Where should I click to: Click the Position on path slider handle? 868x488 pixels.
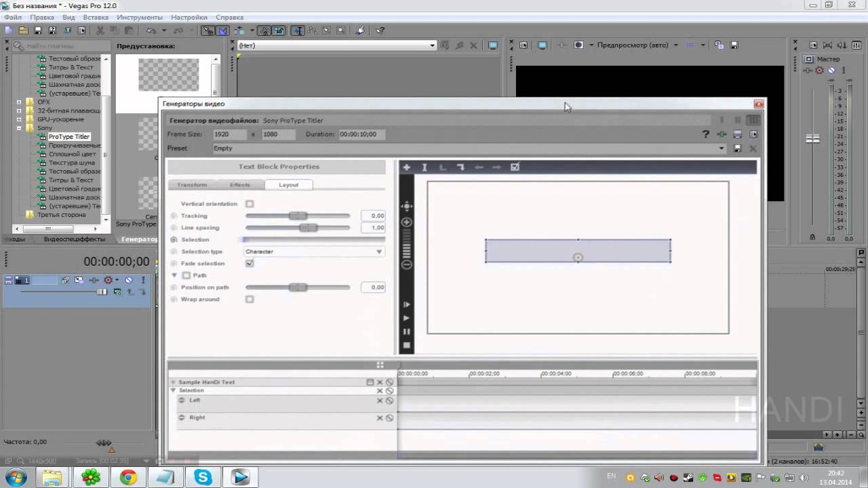298,287
